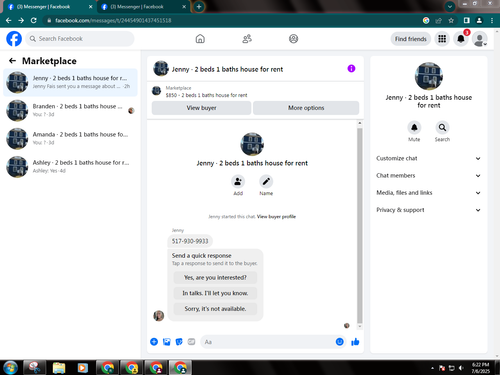Focus the Search Facebook field
The height and width of the screenshot is (375, 500).
pos(80,39)
